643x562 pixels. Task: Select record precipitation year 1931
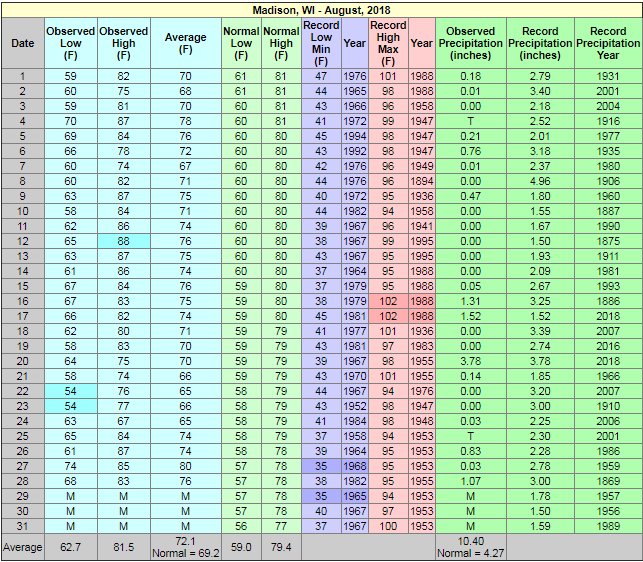click(x=608, y=76)
